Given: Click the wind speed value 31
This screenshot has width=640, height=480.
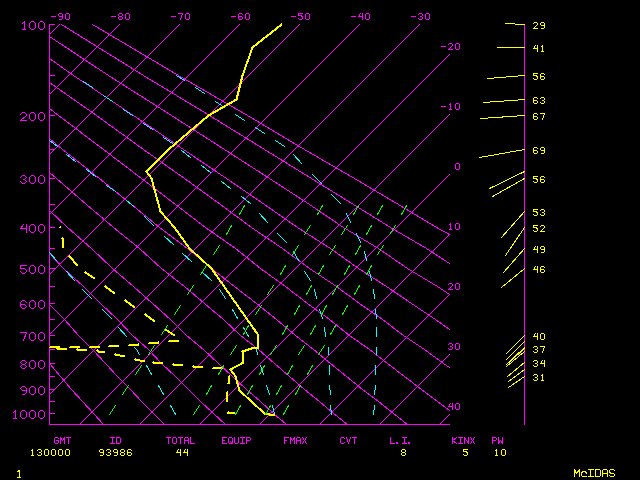Looking at the screenshot, I should coord(538,378).
